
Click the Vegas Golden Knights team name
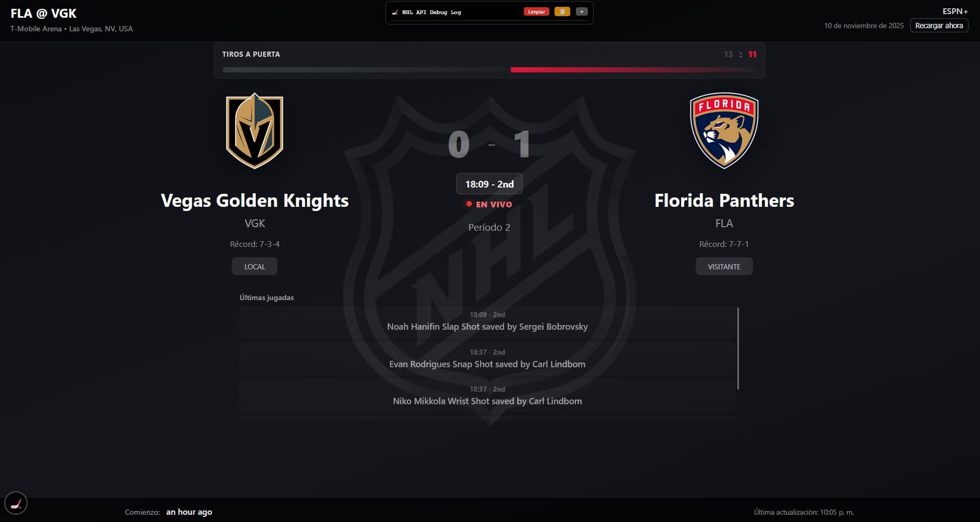(x=255, y=201)
